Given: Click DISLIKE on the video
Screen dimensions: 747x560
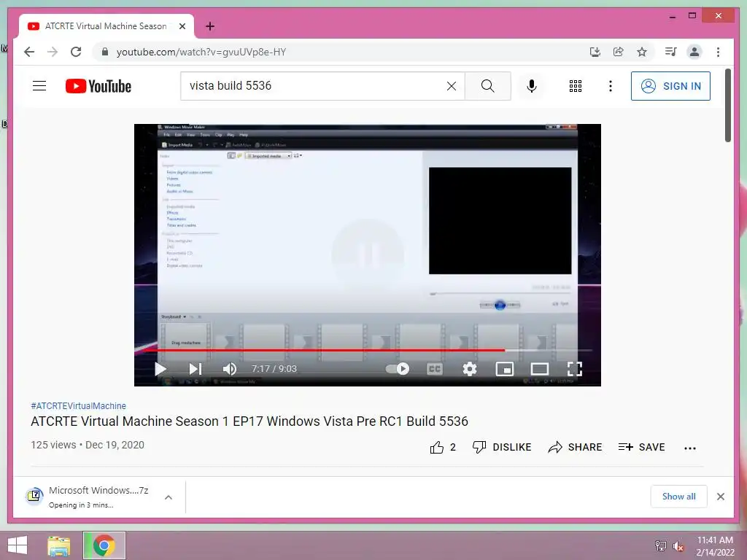Looking at the screenshot, I should point(502,447).
